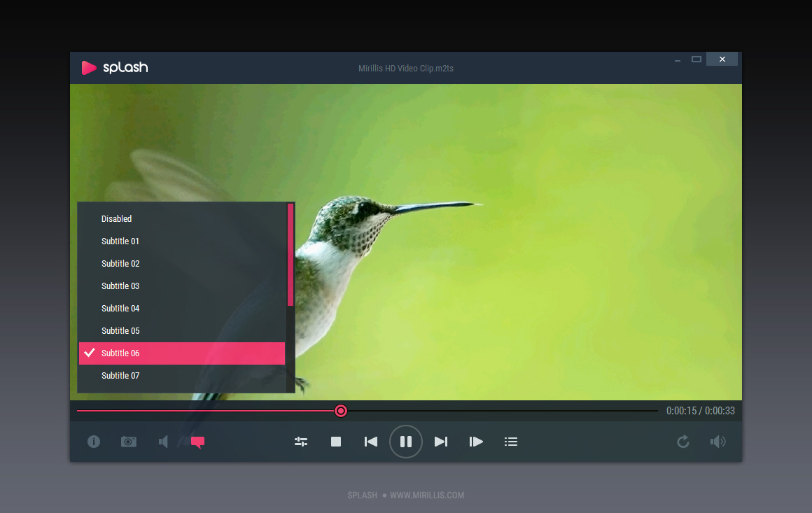Skip to the next track
This screenshot has width=812, height=513.
pyautogui.click(x=441, y=442)
